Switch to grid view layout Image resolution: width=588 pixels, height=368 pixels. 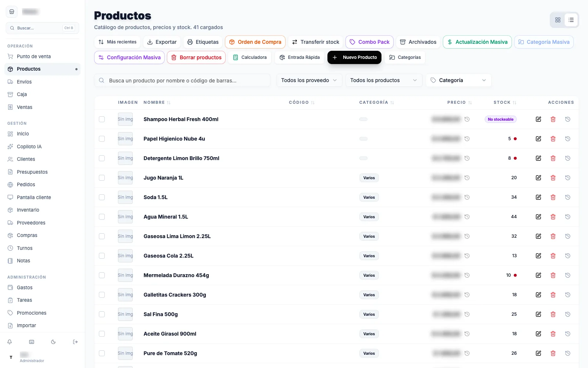558,20
